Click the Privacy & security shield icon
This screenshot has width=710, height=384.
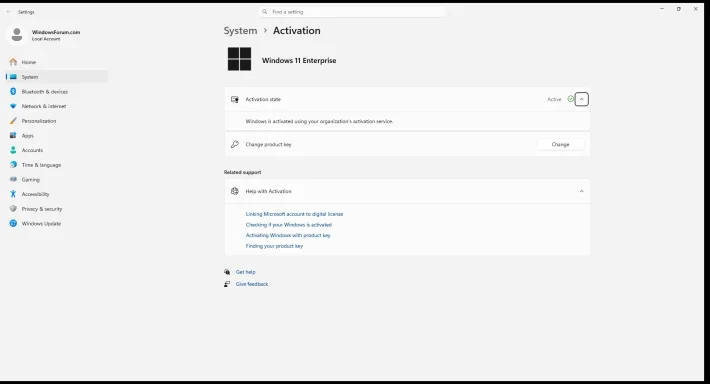[x=13, y=209]
